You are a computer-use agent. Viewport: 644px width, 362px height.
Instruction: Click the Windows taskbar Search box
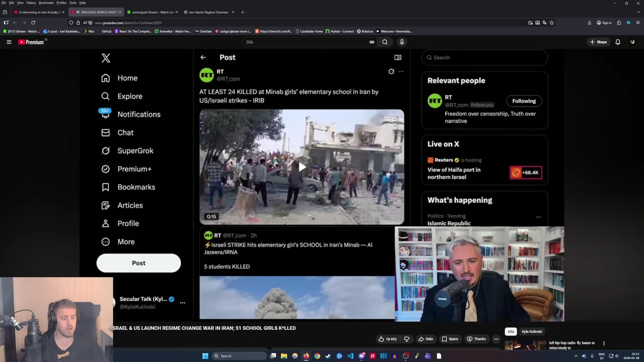[x=238, y=356]
